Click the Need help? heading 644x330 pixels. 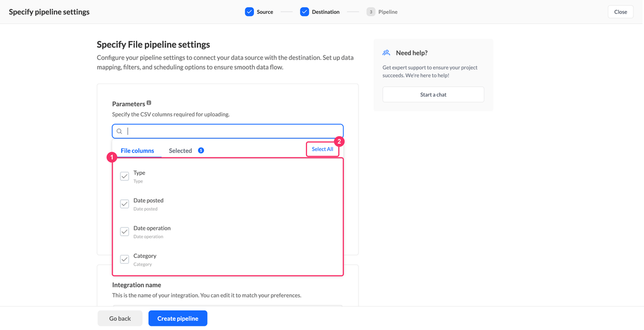click(412, 53)
